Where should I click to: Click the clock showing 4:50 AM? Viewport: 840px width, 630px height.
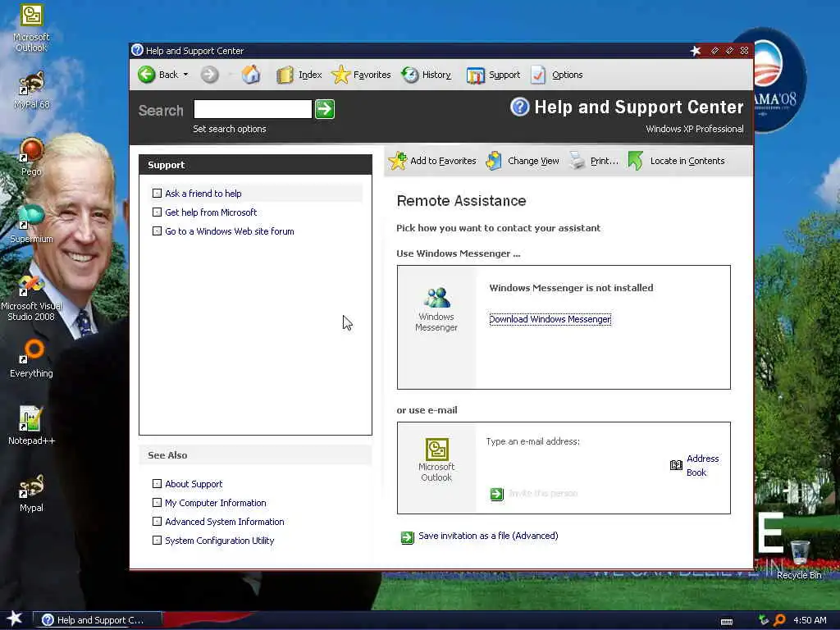point(810,620)
